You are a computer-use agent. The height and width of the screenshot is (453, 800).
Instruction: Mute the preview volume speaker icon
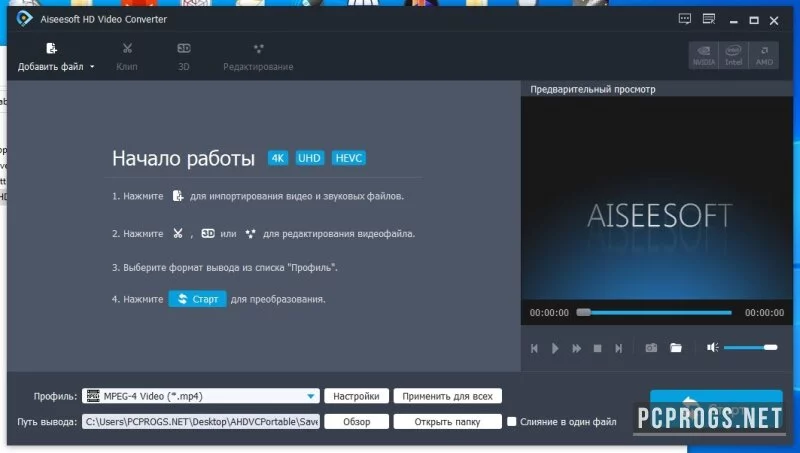click(x=712, y=347)
